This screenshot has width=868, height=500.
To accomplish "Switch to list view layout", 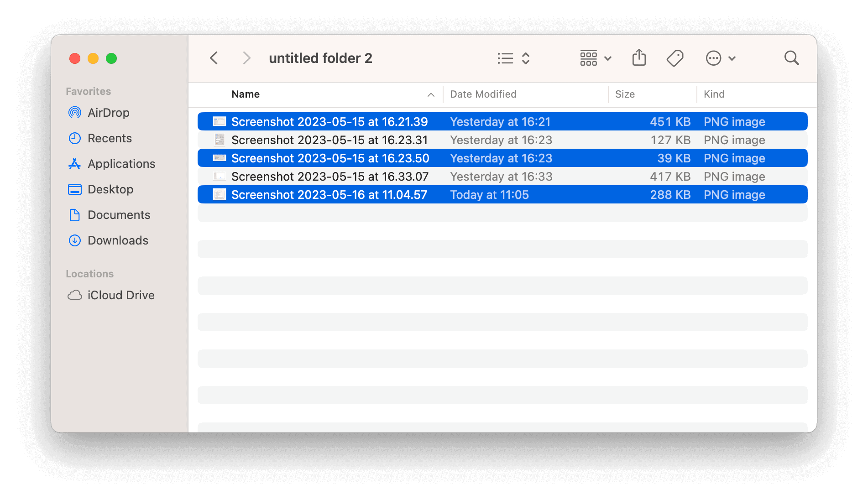I will pos(505,58).
